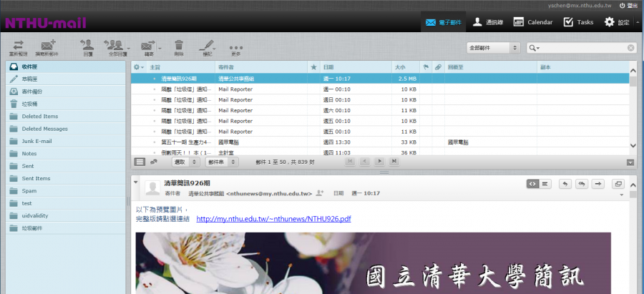Switch preview to plain text toggle
This screenshot has width=644, height=294.
coord(545,184)
